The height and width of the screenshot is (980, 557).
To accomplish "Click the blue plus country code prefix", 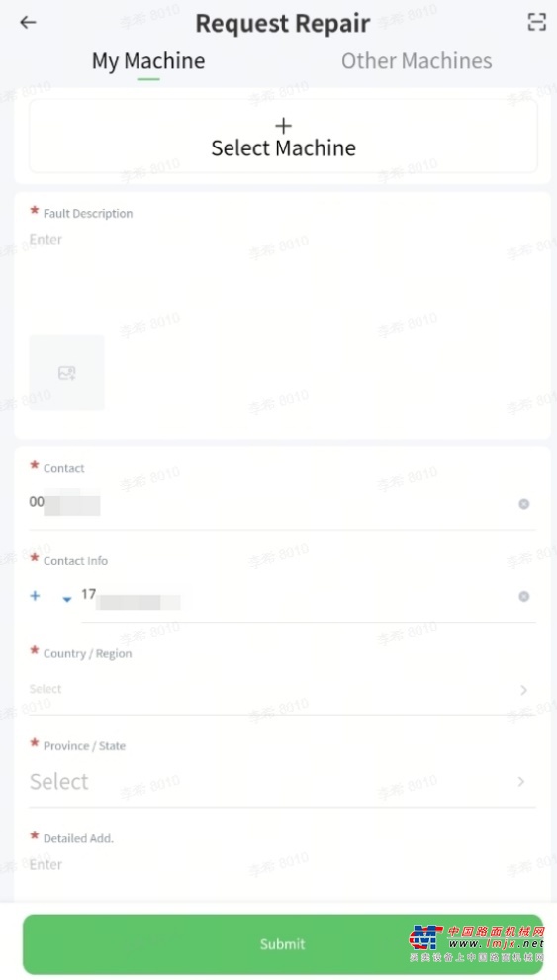I will point(35,596).
